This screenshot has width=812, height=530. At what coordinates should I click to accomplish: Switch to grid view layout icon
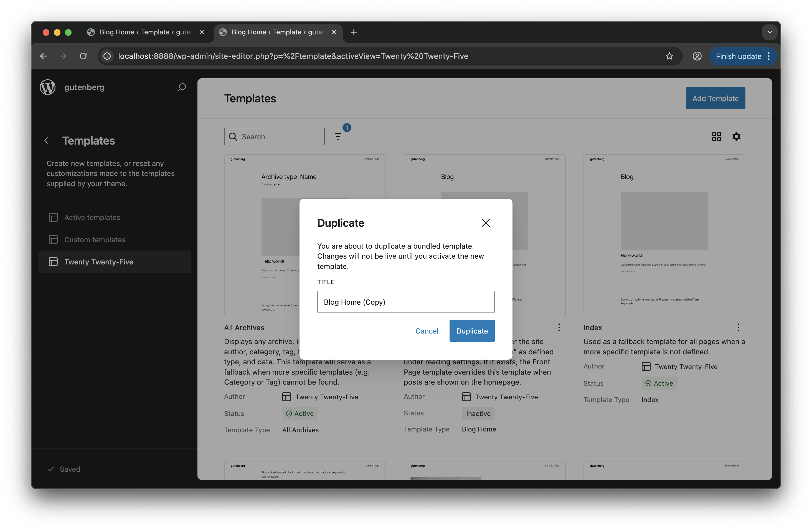coord(716,136)
